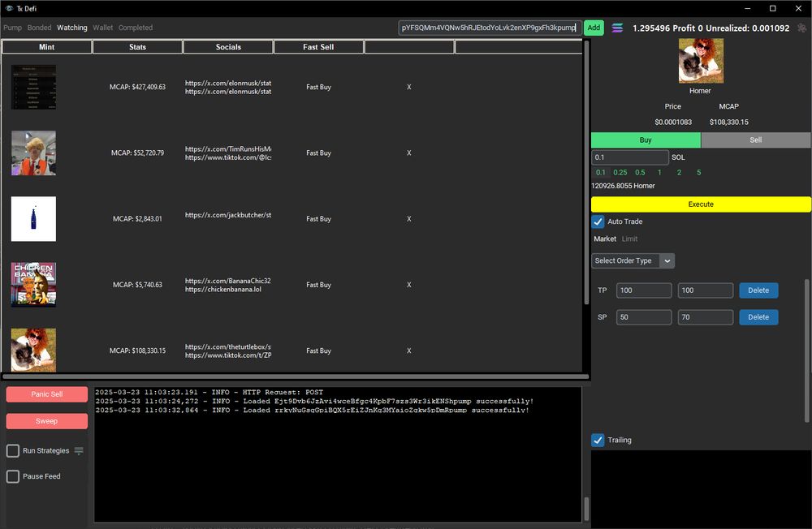Fast Buy the $2,843.01 MCAP token

tap(318, 219)
